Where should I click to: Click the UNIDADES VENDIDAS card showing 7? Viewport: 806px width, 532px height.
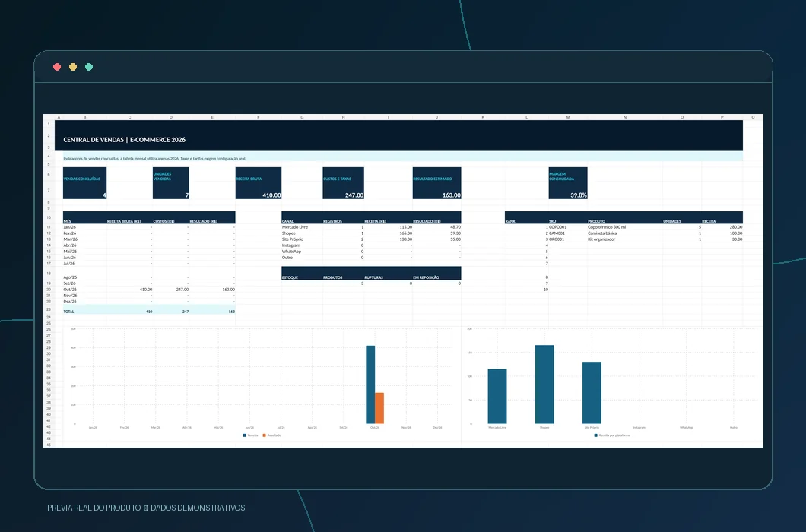point(170,183)
